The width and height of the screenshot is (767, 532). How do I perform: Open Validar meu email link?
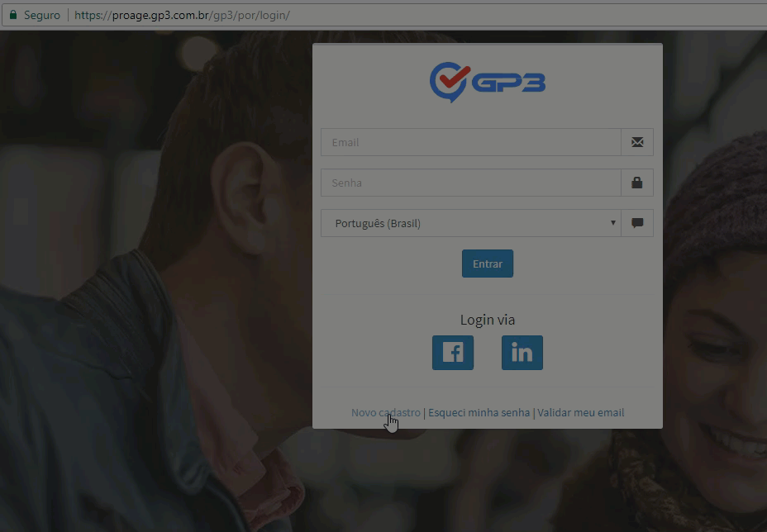(581, 412)
